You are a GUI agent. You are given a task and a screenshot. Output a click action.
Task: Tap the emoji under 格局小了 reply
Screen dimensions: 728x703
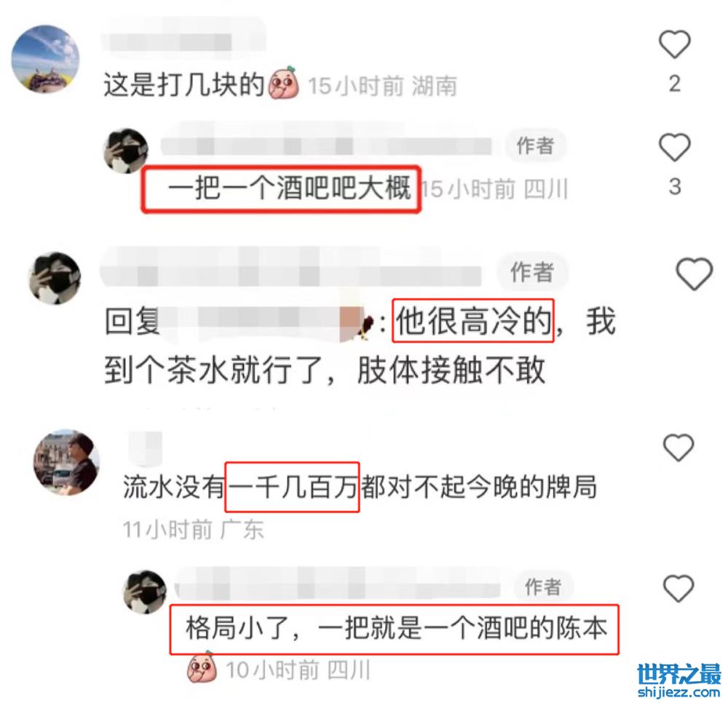pyautogui.click(x=202, y=667)
